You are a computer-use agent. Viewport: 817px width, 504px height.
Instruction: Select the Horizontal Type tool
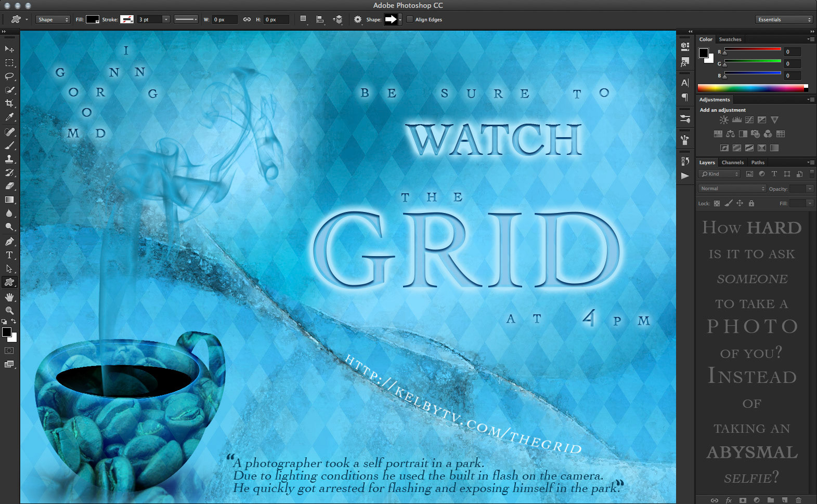click(x=9, y=255)
